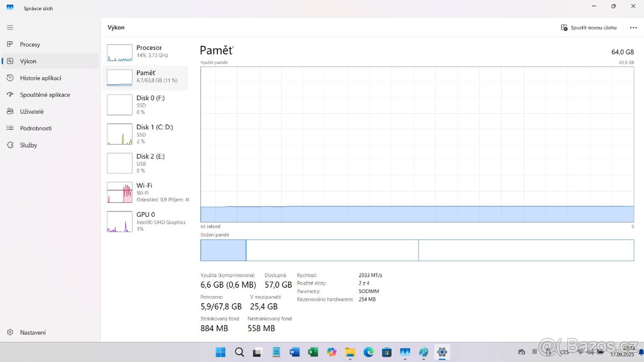Click the Wi-Fi icon in system tray

coord(580,352)
